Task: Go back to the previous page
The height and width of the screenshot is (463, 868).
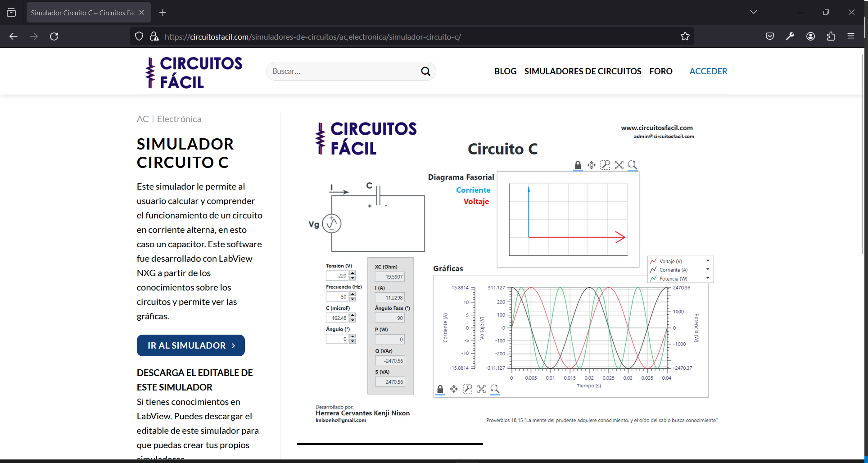Action: click(14, 36)
